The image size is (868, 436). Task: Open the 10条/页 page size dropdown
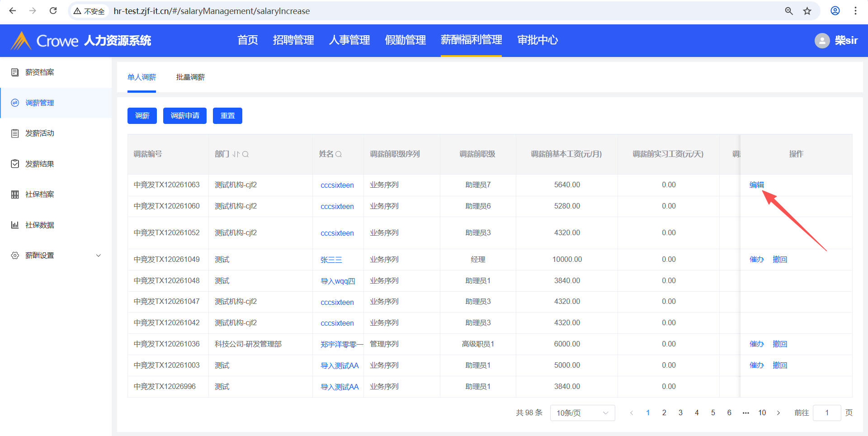point(582,413)
